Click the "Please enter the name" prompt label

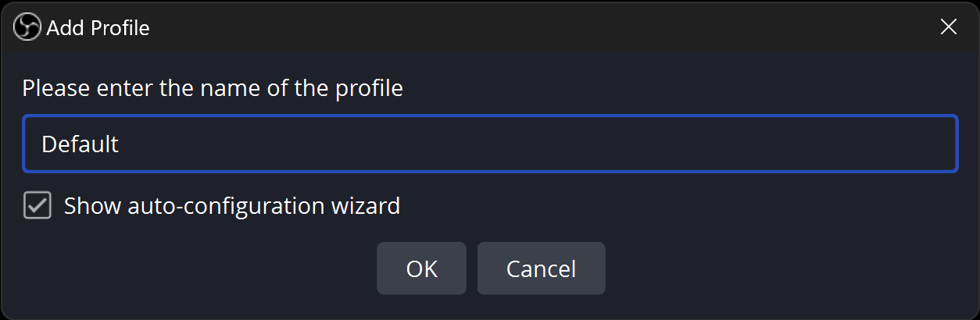213,88
